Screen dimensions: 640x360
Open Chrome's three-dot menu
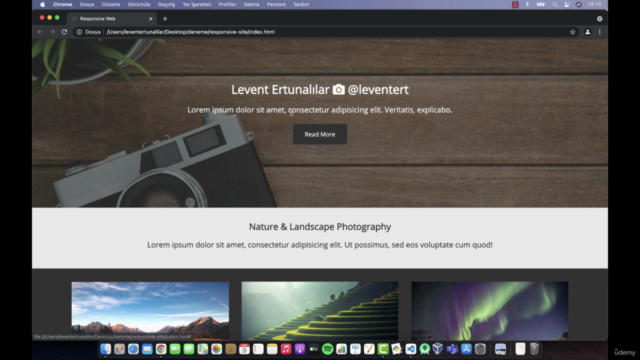[600, 32]
